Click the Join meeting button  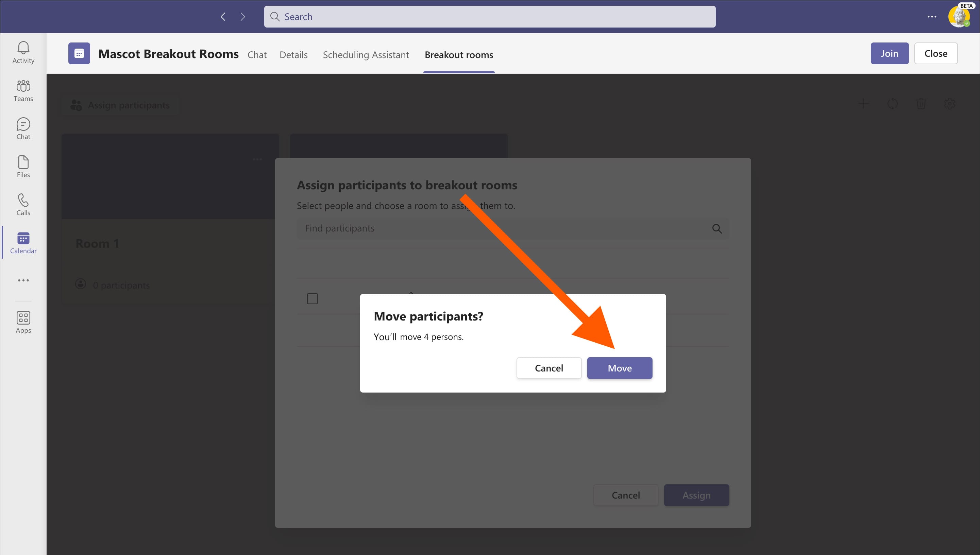(889, 53)
